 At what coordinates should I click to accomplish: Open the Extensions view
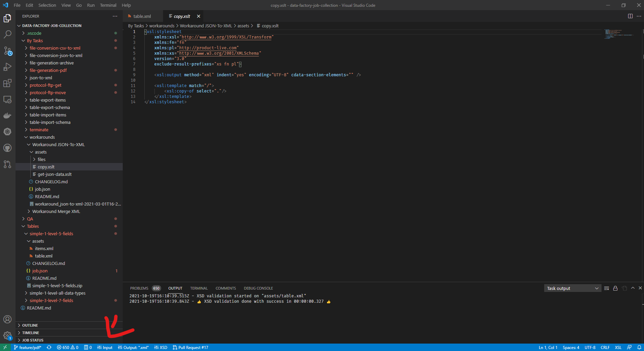point(7,83)
